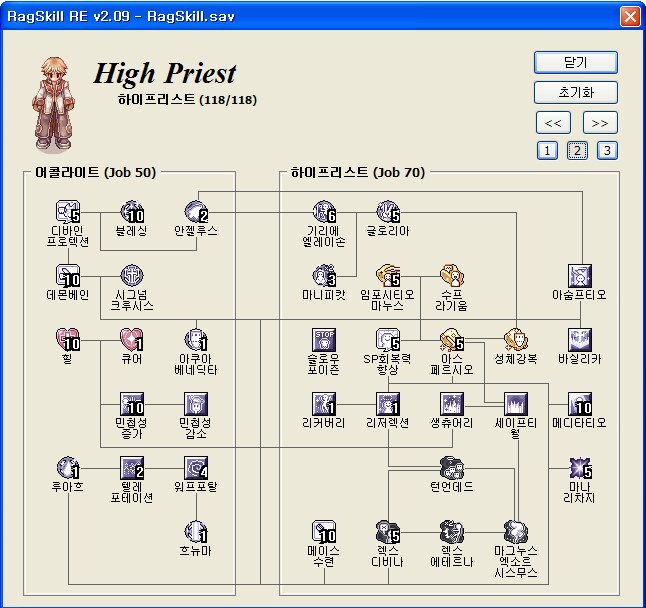Click the 디바인 프로텍션 skill icon
Image resolution: width=646 pixels, height=608 pixels.
coord(68,212)
